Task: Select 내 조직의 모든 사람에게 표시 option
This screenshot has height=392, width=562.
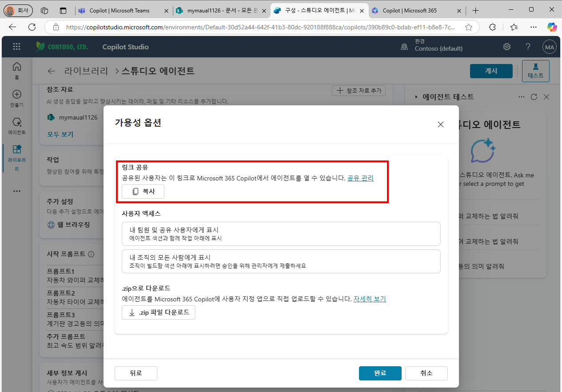Action: (x=281, y=261)
